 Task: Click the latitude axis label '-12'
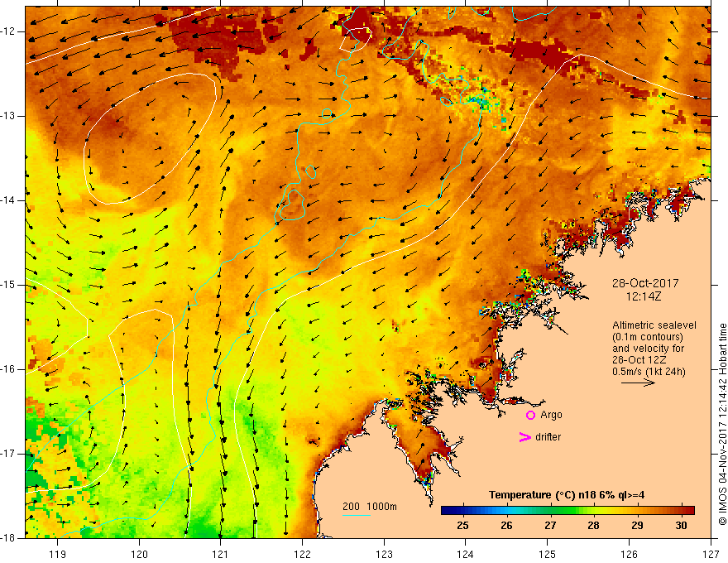coord(9,31)
